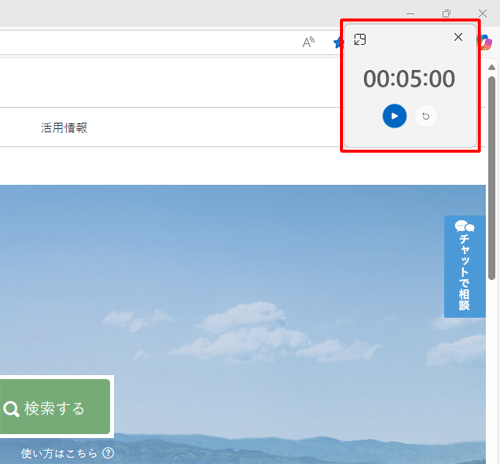The image size is (500, 464).
Task: Click the vertical scrollbar thumb
Action: pos(491,178)
